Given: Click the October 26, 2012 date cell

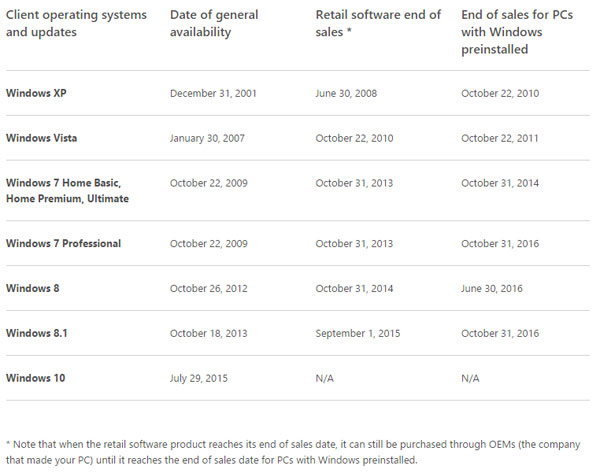Looking at the screenshot, I should pos(208,288).
